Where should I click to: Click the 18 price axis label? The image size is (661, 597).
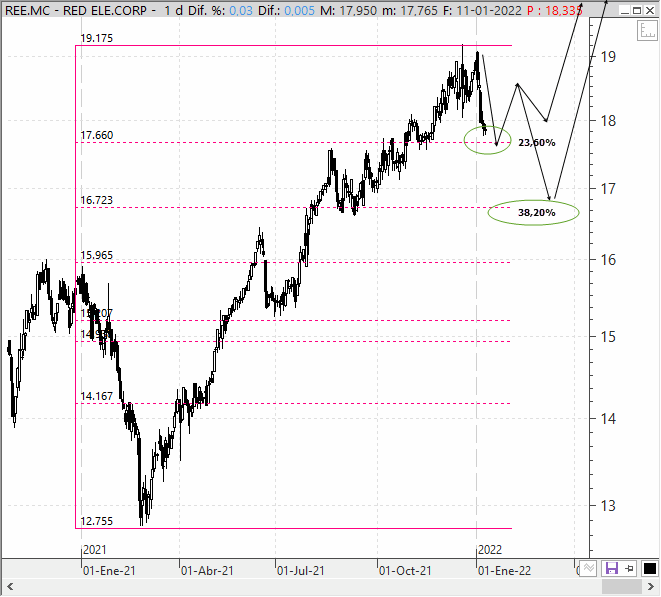point(608,121)
